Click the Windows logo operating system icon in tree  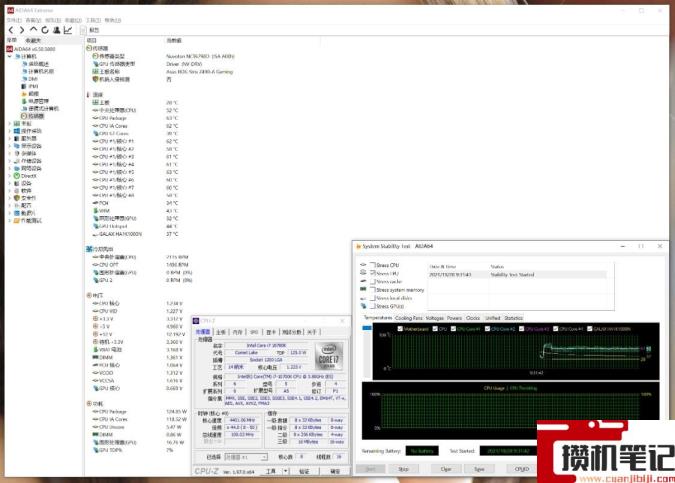pyautogui.click(x=17, y=131)
